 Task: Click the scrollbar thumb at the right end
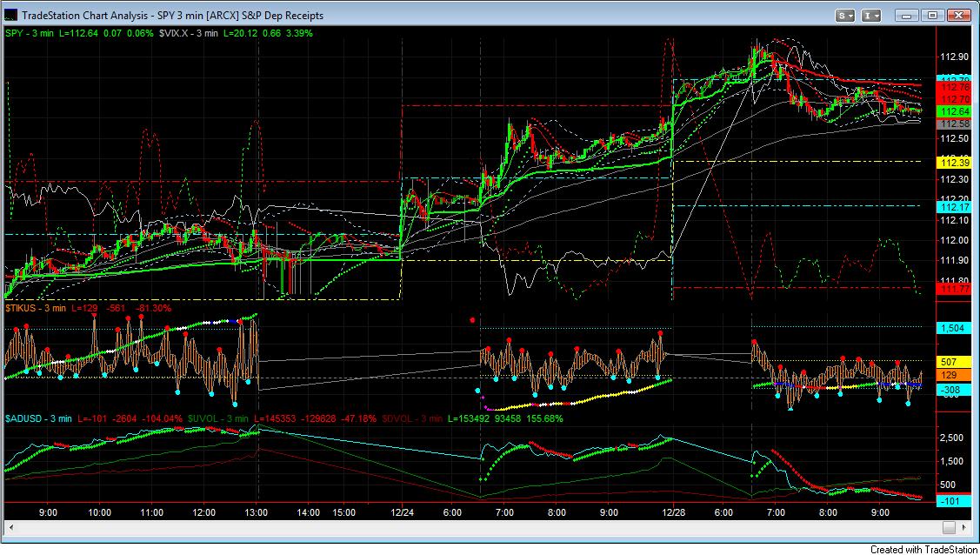(950, 528)
